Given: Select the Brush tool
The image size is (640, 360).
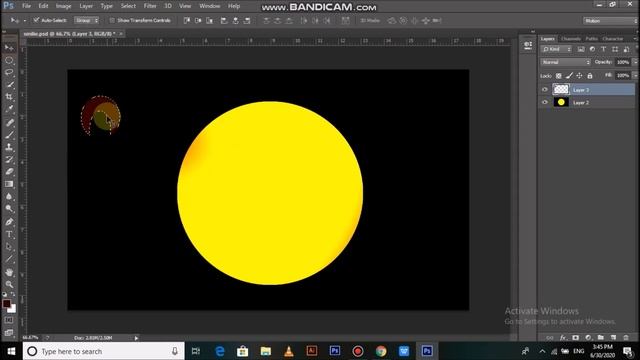Looking at the screenshot, I should tap(9, 135).
